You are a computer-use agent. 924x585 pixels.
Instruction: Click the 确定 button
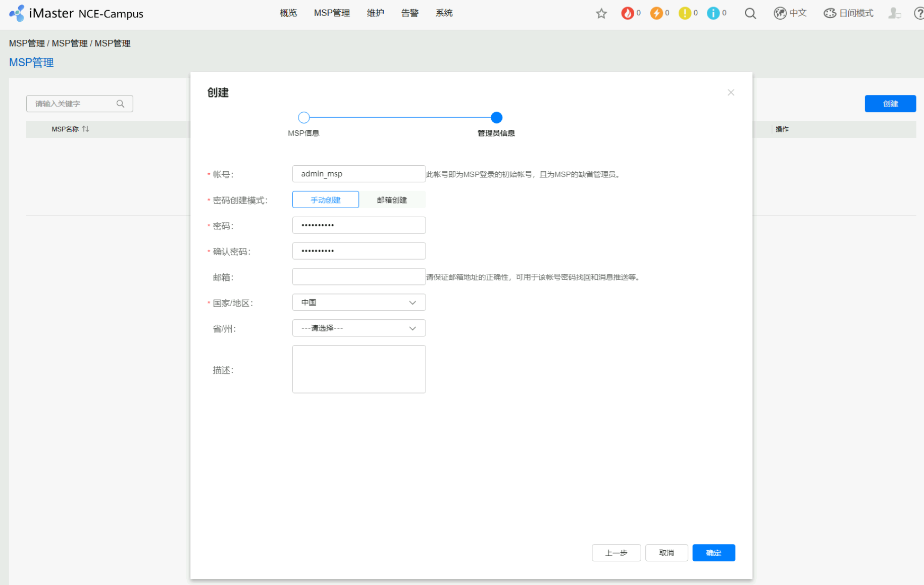(x=713, y=553)
